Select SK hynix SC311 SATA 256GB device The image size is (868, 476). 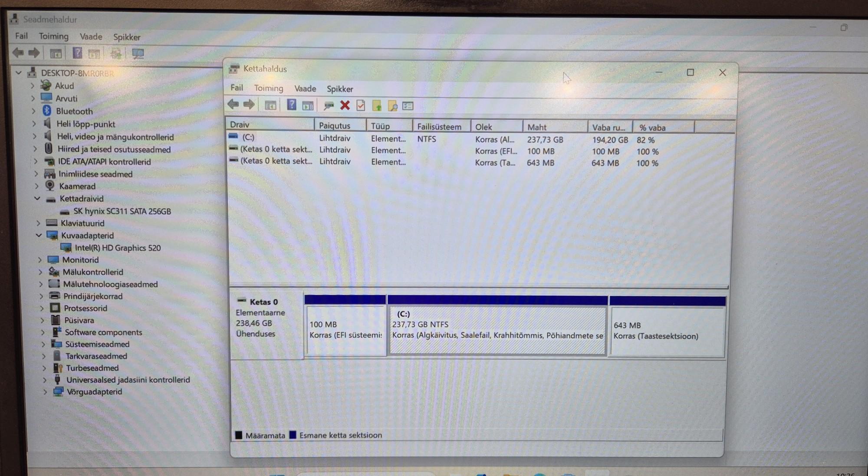122,211
